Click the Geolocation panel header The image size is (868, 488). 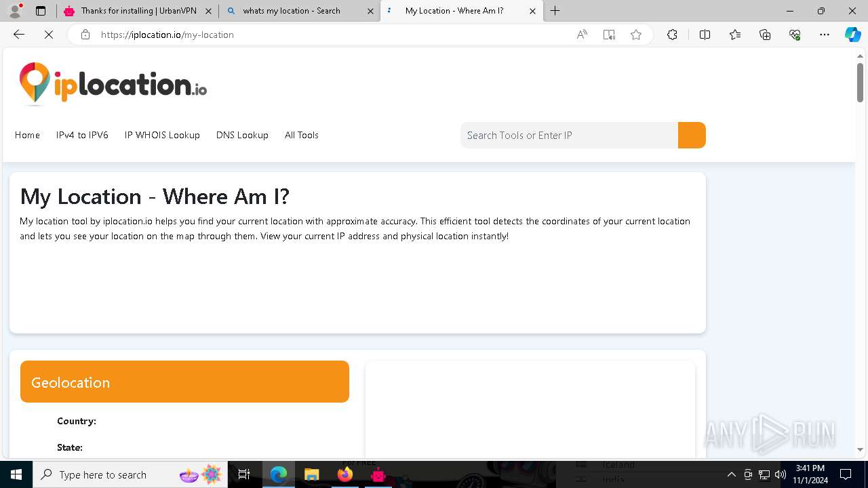coord(184,382)
